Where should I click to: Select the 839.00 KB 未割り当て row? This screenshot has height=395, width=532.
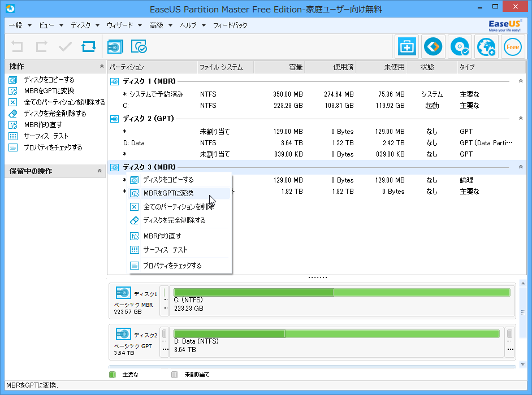pyautogui.click(x=317, y=154)
